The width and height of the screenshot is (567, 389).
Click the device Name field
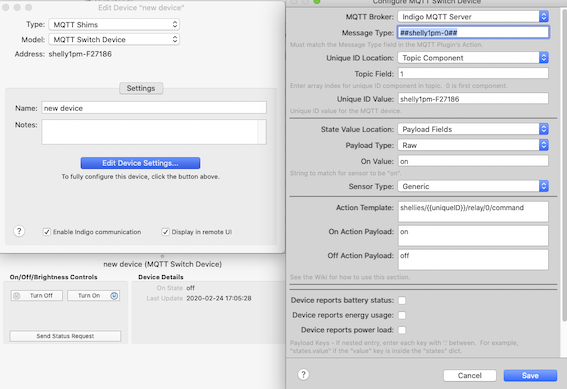[154, 108]
